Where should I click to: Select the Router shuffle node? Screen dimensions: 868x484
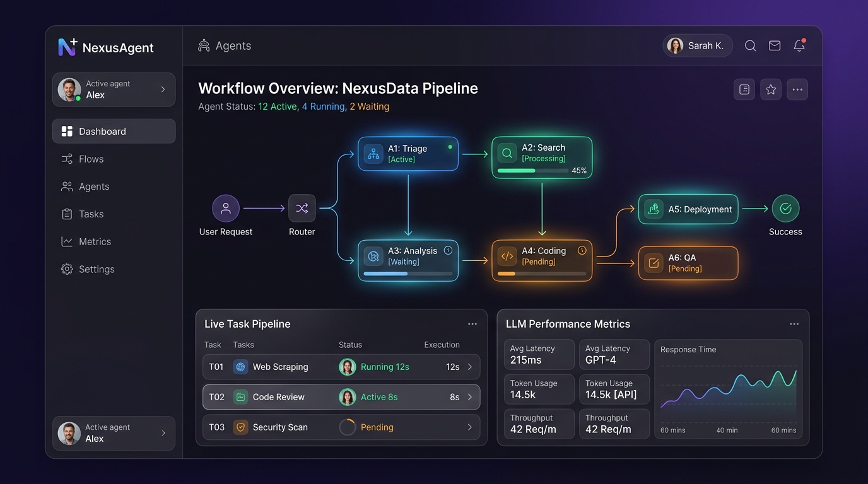pyautogui.click(x=302, y=208)
